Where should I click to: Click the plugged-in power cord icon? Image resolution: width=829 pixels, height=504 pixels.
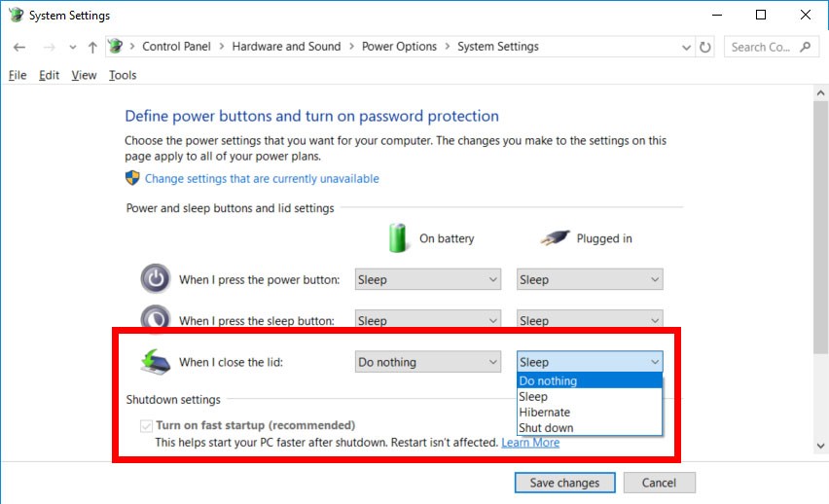555,238
